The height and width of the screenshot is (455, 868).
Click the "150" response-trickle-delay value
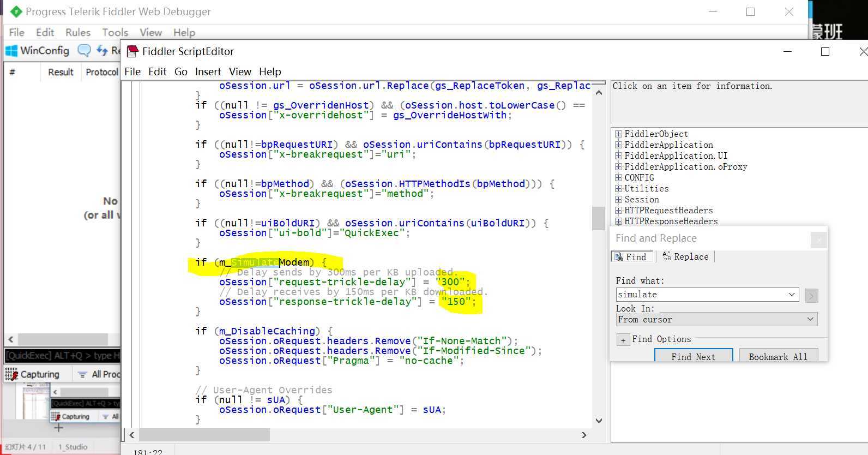456,302
